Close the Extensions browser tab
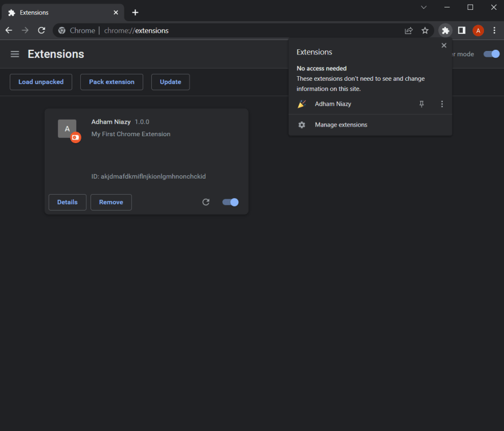The height and width of the screenshot is (431, 504). [116, 13]
